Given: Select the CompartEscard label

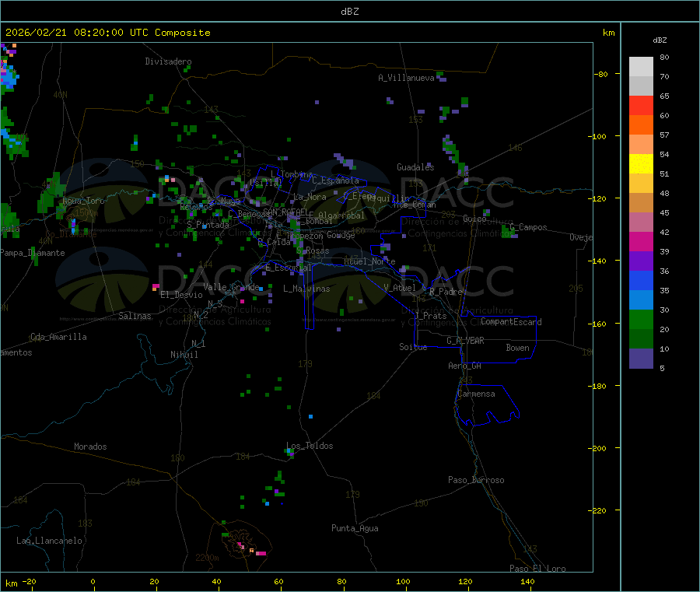Looking at the screenshot, I should click(x=511, y=322).
